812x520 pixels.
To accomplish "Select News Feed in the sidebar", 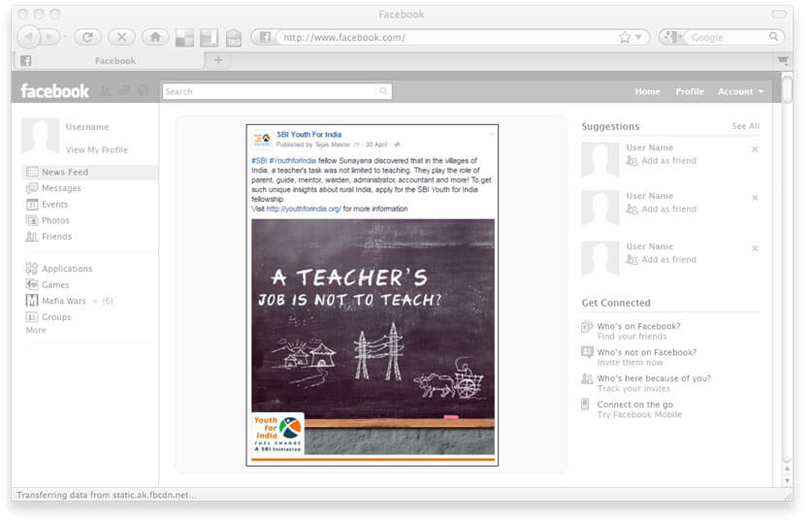I will point(89,172).
